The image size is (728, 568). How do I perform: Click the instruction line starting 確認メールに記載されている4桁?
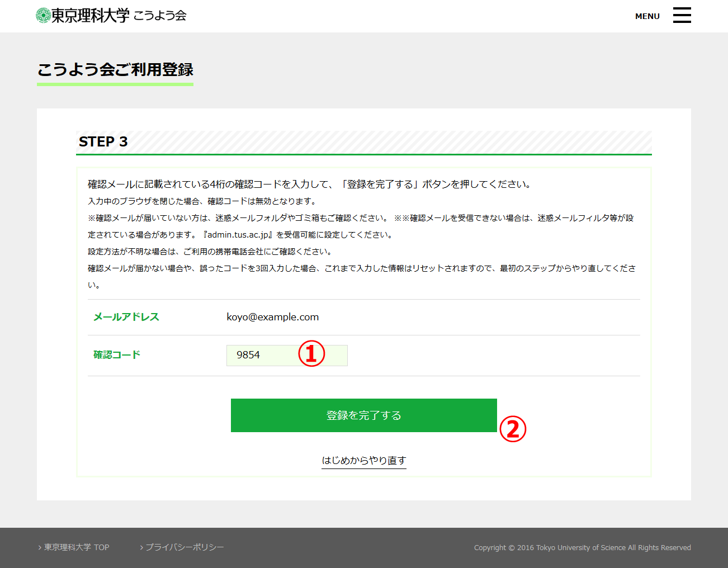coord(311,184)
